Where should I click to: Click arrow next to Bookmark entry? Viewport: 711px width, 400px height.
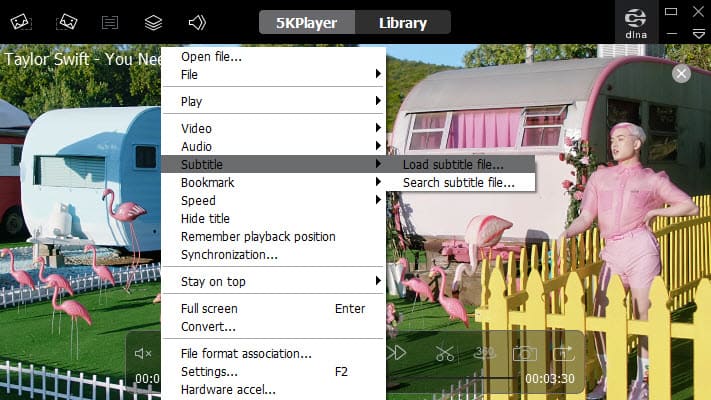378,181
